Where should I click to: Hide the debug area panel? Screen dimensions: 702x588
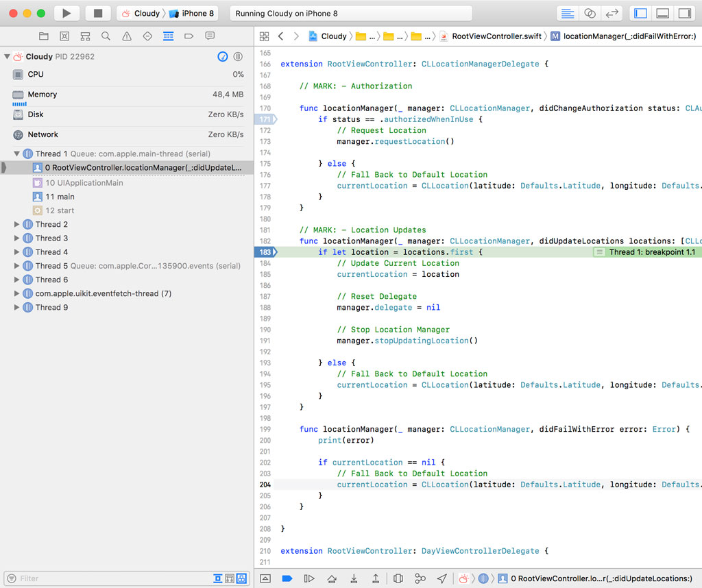point(662,13)
